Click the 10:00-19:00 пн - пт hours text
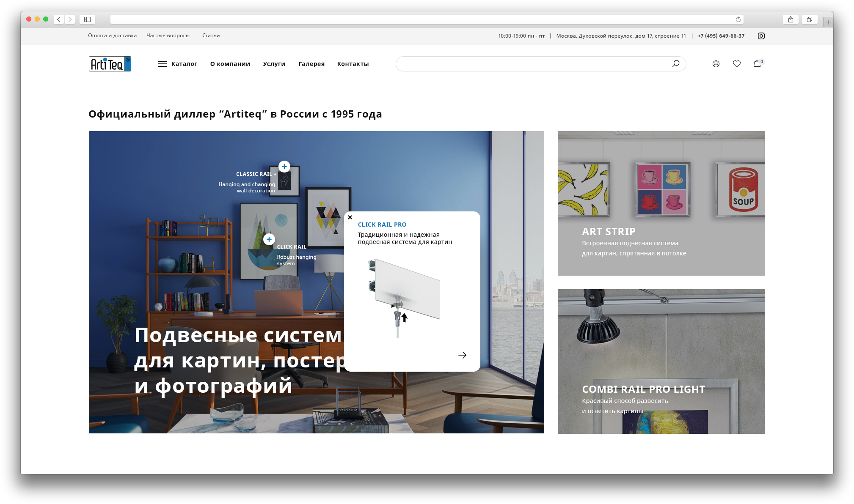This screenshot has width=854, height=504. pyautogui.click(x=521, y=36)
